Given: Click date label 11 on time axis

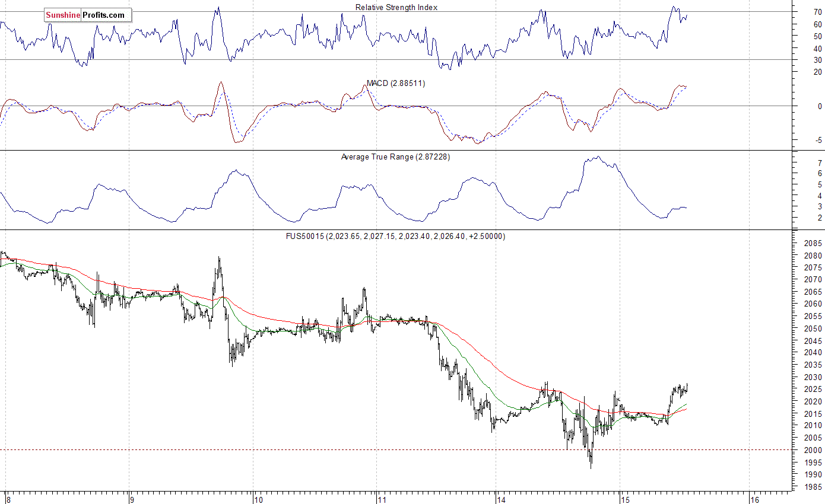Looking at the screenshot, I should pyautogui.click(x=382, y=499).
